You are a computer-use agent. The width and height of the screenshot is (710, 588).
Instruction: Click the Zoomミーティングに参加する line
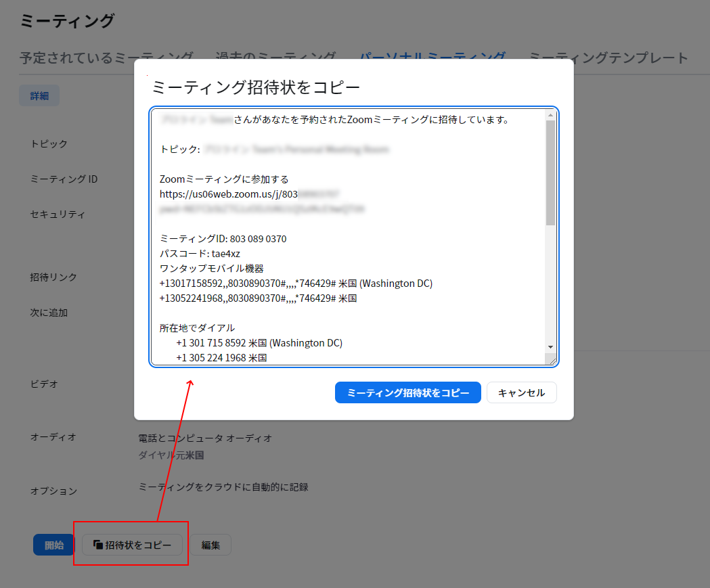click(224, 179)
